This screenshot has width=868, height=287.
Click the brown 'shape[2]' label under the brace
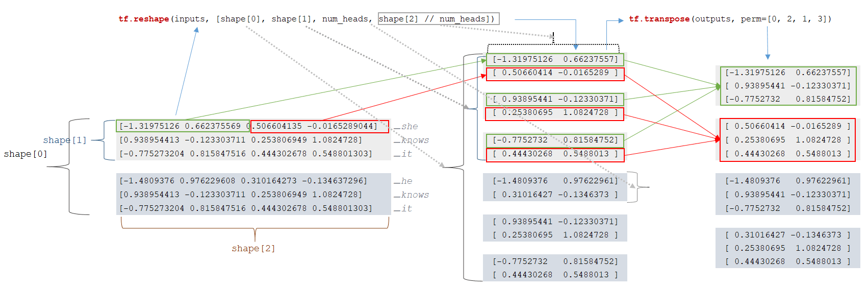(253, 248)
